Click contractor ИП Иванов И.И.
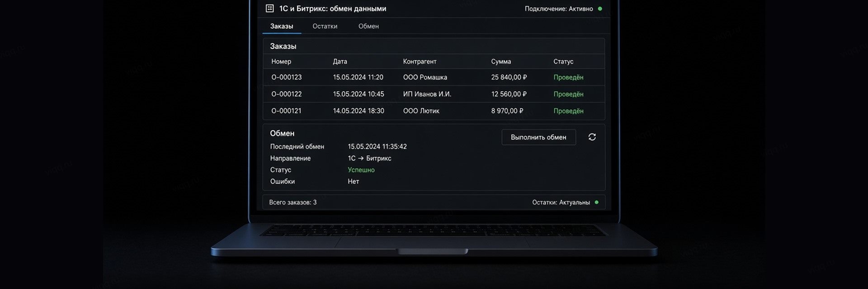Viewport: 868px width, 289px height. 427,94
